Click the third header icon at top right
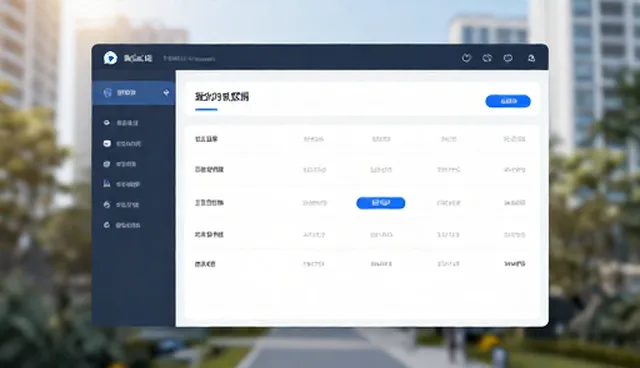The image size is (640, 368). [508, 58]
